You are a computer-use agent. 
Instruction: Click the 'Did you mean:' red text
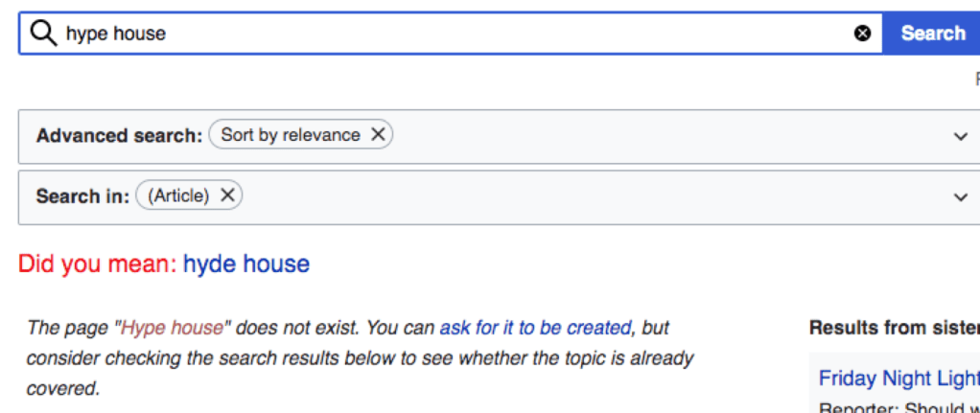(98, 264)
